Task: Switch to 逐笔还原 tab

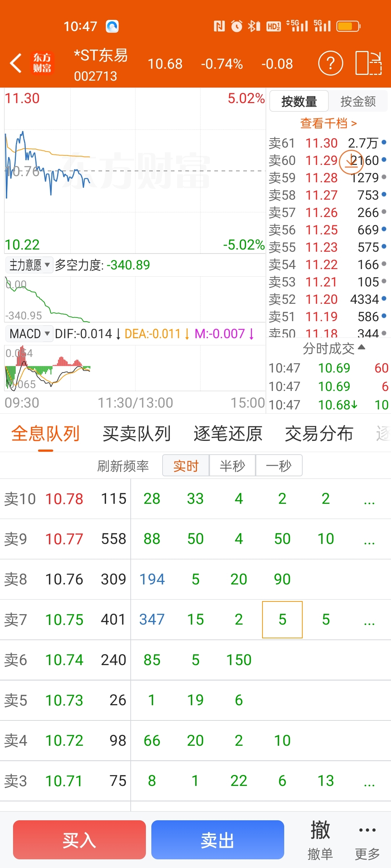Action: [228, 434]
